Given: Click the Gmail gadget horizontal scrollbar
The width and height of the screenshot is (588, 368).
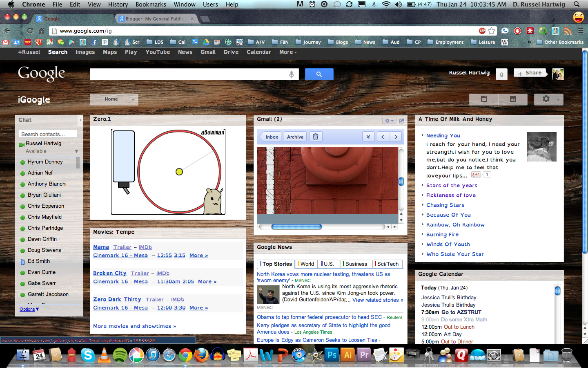Looking at the screenshot, I should coord(296,227).
